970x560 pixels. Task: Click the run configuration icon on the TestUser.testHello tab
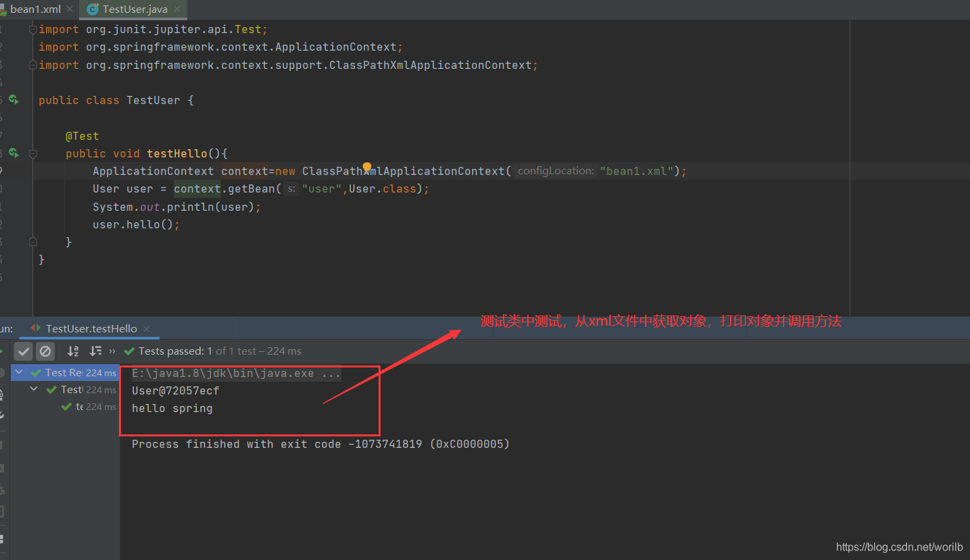[37, 328]
